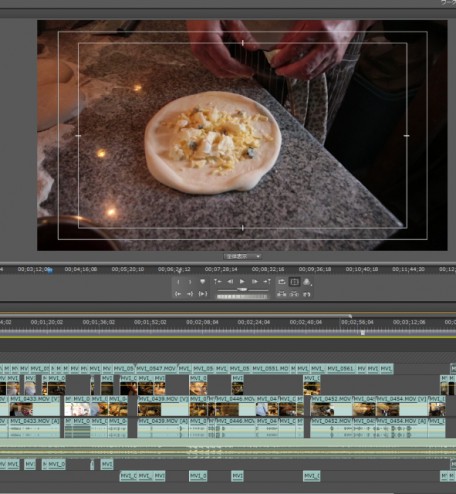Play from In to Out
Screen dimensions: 456x494
(x=203, y=294)
